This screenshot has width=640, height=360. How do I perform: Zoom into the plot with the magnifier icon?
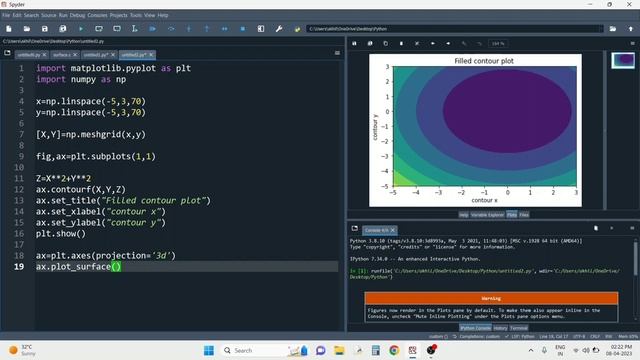(480, 43)
